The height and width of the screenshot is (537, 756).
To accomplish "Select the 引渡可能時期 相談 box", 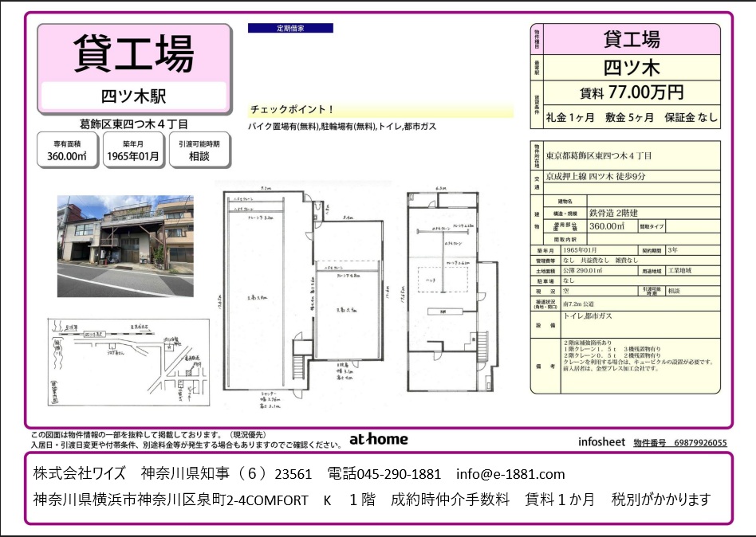I will coord(199,150).
